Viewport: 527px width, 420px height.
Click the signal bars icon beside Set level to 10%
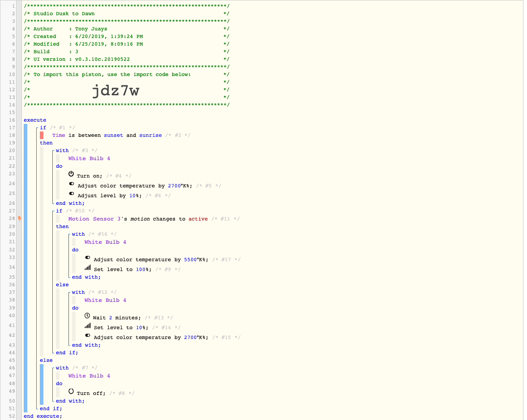87,326
